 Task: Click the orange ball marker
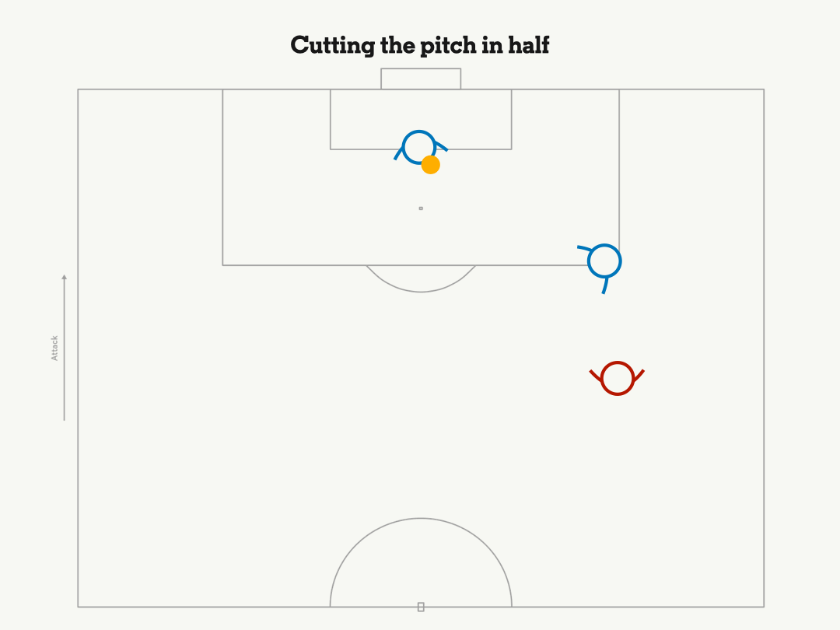[431, 165]
